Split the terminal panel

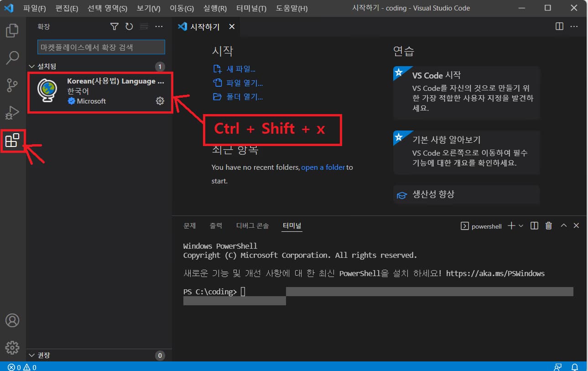pyautogui.click(x=534, y=225)
